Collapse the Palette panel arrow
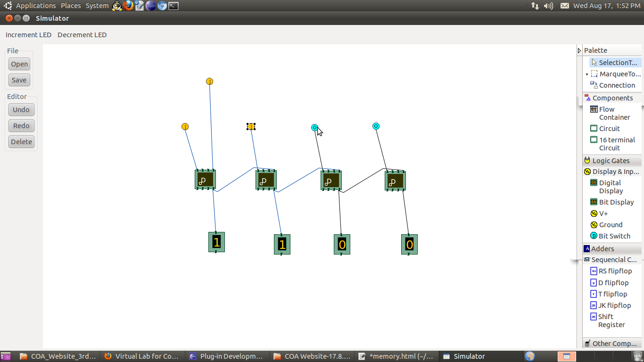This screenshot has width=644, height=362. point(579,50)
